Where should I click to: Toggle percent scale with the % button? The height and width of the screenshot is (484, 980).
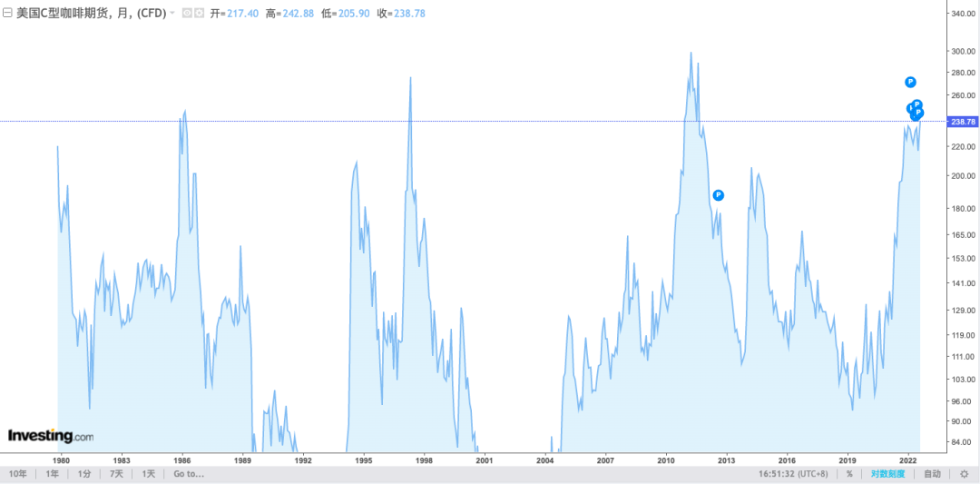849,473
